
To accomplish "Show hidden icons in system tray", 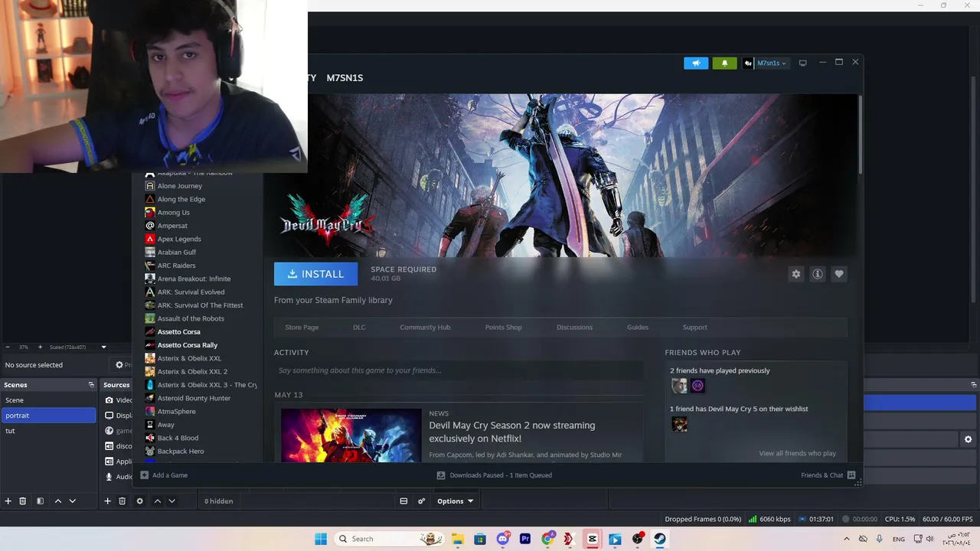I will pyautogui.click(x=846, y=539).
